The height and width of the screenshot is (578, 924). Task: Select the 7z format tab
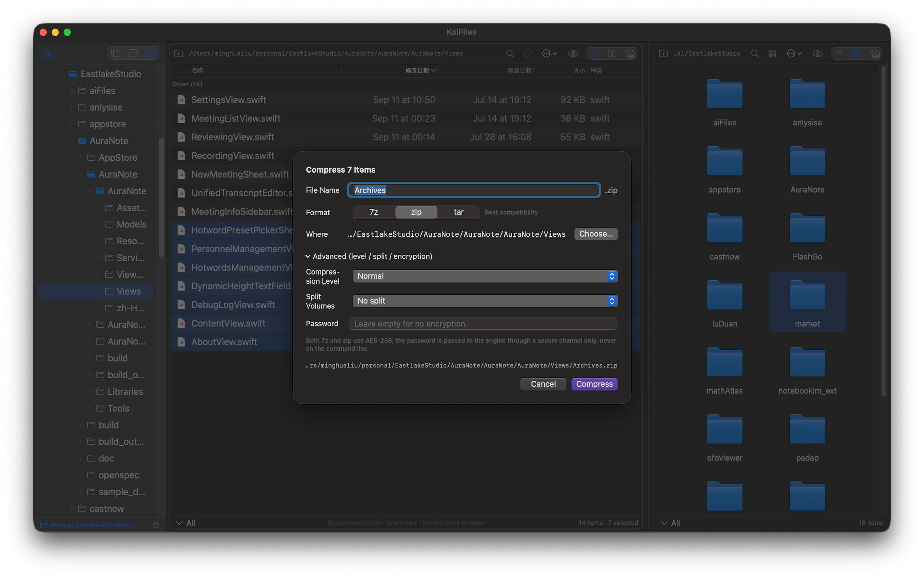click(x=374, y=212)
